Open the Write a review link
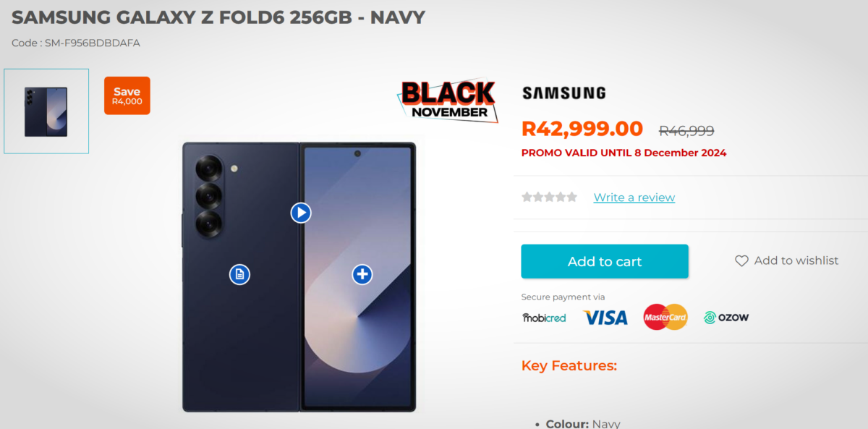This screenshot has width=868, height=429. (634, 197)
